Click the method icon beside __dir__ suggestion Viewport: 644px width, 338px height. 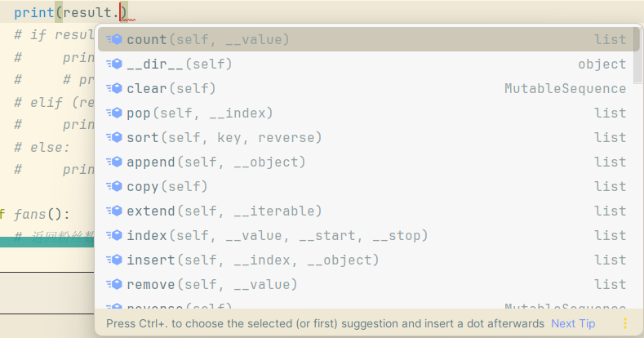pos(114,64)
